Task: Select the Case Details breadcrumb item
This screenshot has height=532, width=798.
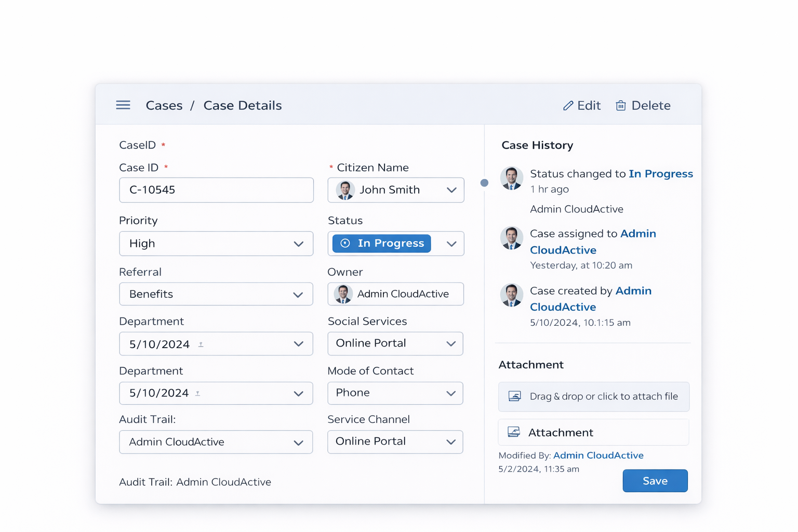Action: click(242, 105)
